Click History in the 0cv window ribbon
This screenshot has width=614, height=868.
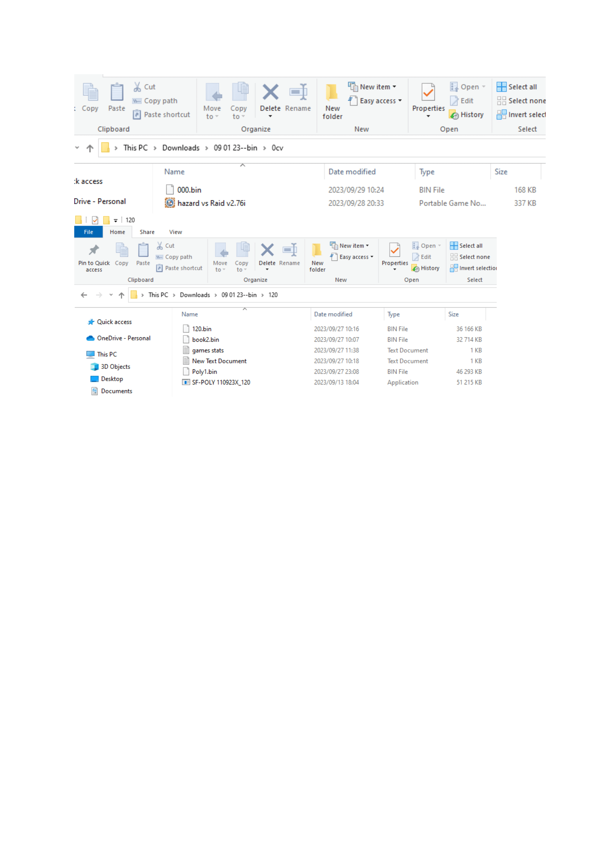point(467,115)
